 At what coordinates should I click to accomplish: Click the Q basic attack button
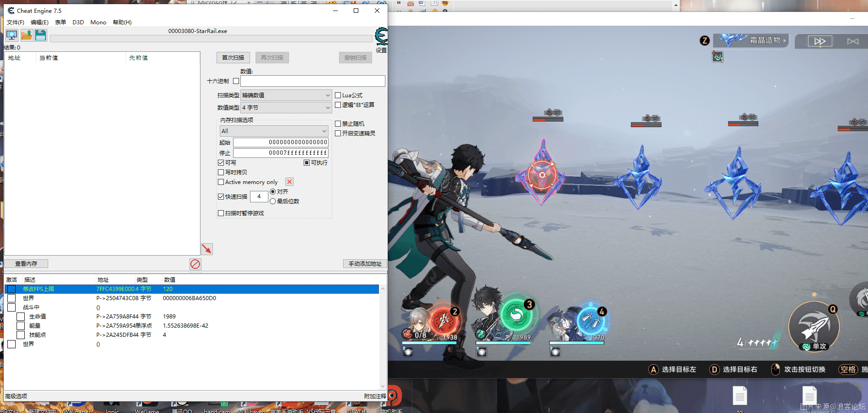[814, 327]
